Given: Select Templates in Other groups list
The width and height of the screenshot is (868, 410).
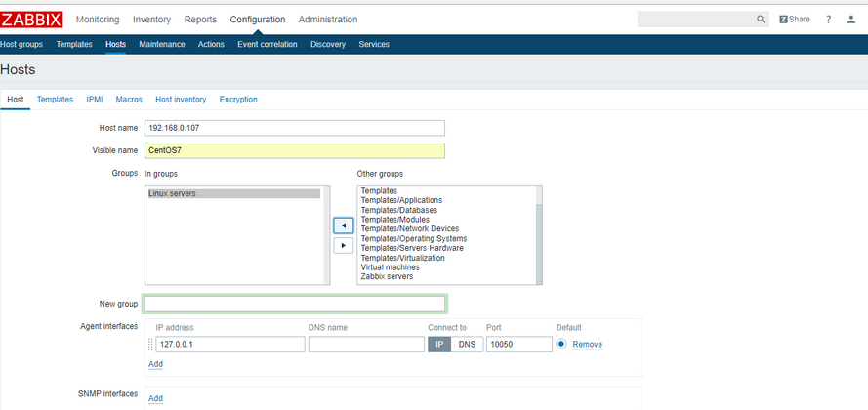Looking at the screenshot, I should pos(379,191).
